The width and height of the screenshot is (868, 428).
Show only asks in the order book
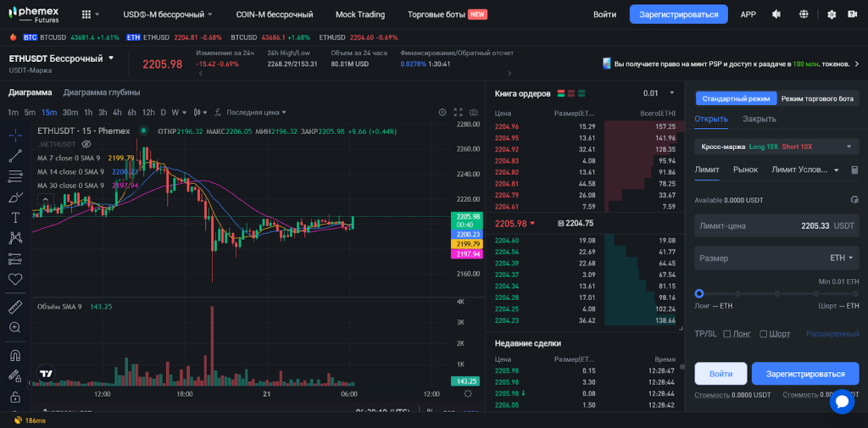coord(571,93)
